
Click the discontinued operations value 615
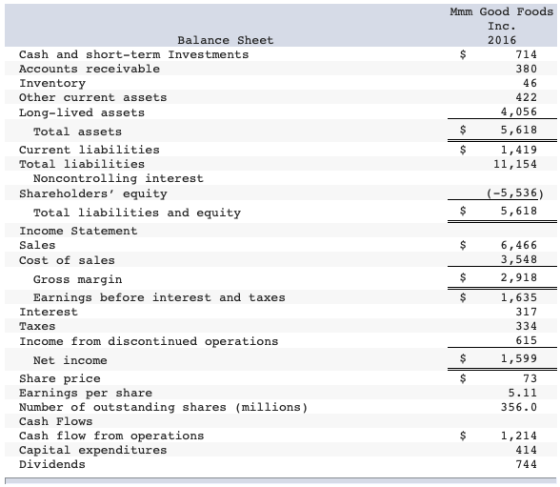click(526, 340)
